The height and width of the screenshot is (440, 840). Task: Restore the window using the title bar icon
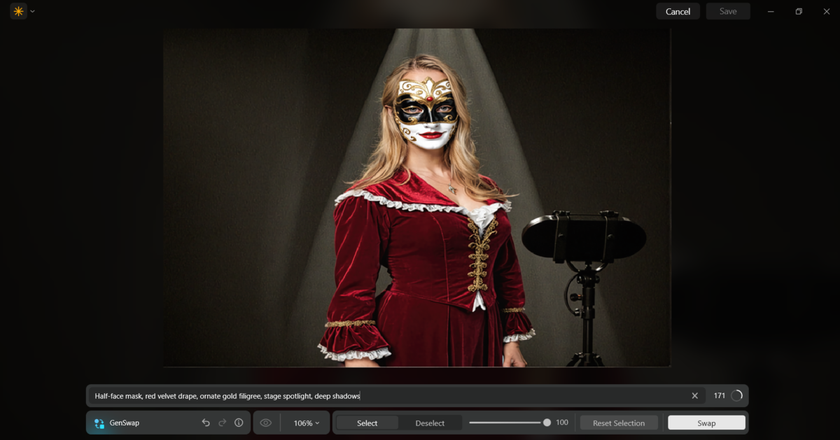tap(798, 11)
